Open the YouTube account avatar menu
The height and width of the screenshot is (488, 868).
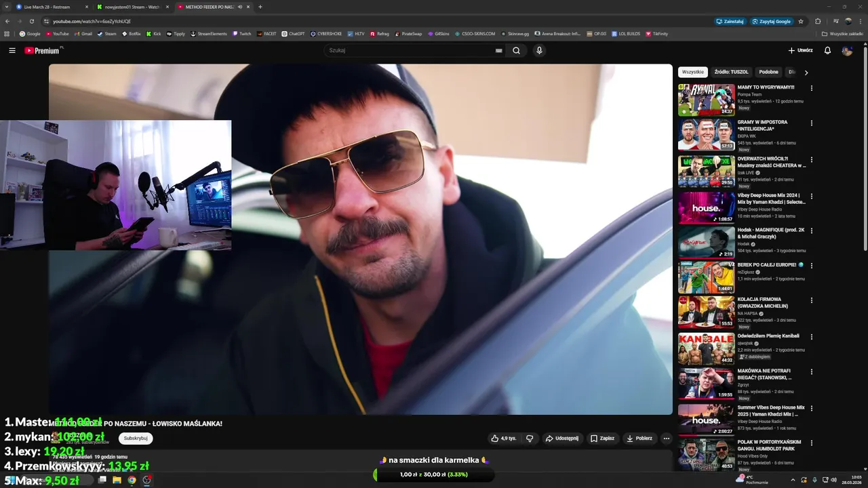pyautogui.click(x=847, y=50)
